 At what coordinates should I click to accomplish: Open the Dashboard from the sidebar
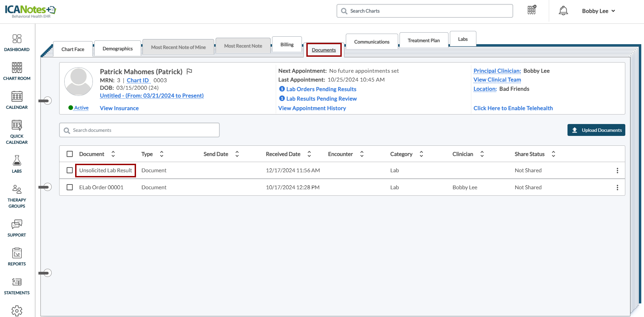(17, 43)
